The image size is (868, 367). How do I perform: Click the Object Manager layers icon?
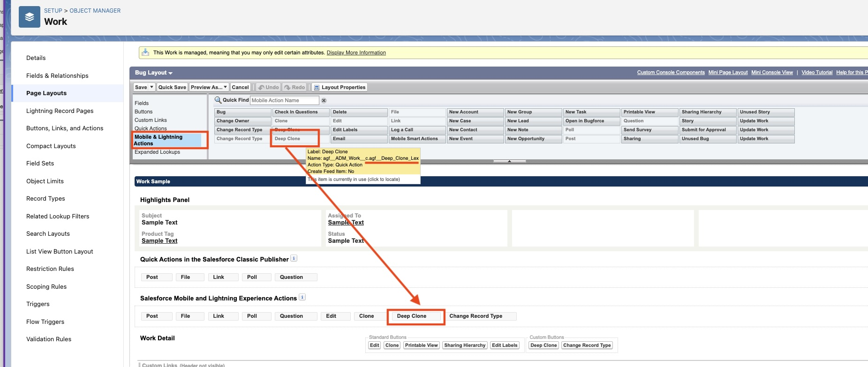pos(30,17)
